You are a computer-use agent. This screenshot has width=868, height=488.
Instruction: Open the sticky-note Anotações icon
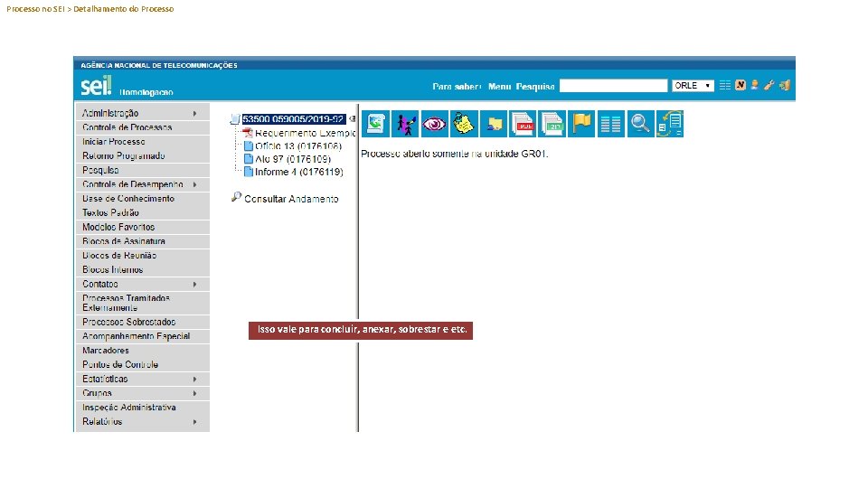click(x=464, y=124)
